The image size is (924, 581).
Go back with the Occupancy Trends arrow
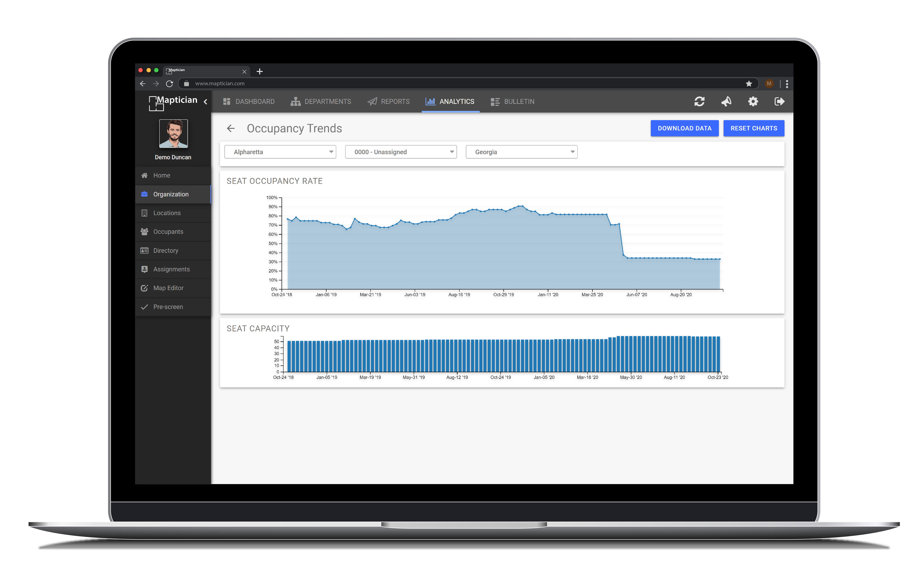[x=231, y=128]
